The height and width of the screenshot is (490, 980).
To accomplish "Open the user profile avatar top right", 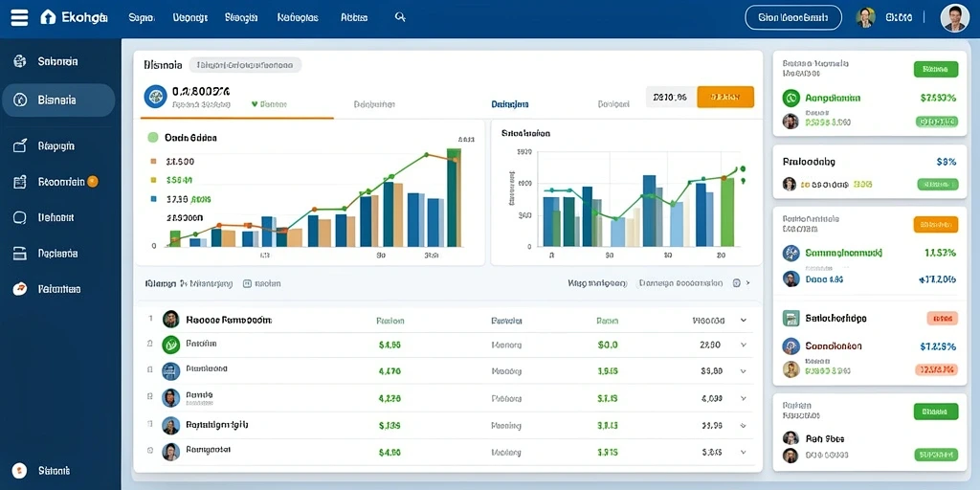I will point(954,18).
